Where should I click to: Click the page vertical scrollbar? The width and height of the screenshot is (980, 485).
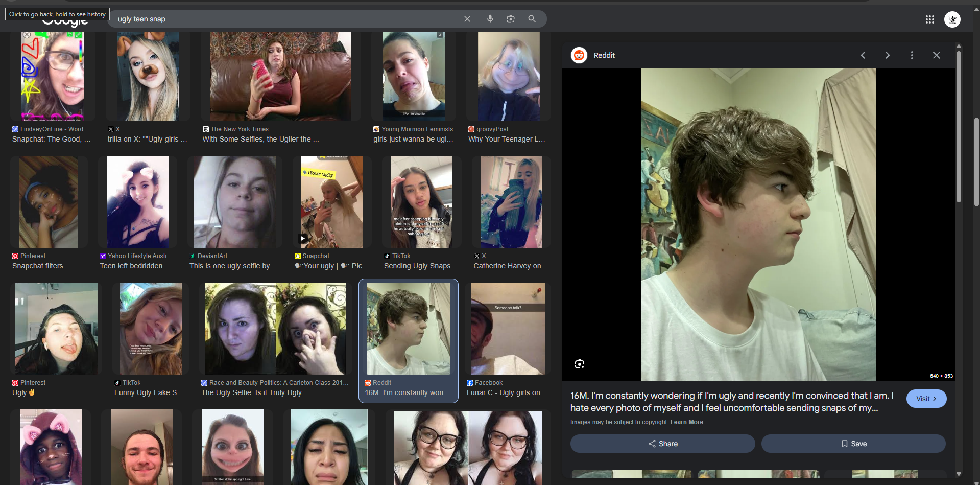click(x=976, y=161)
